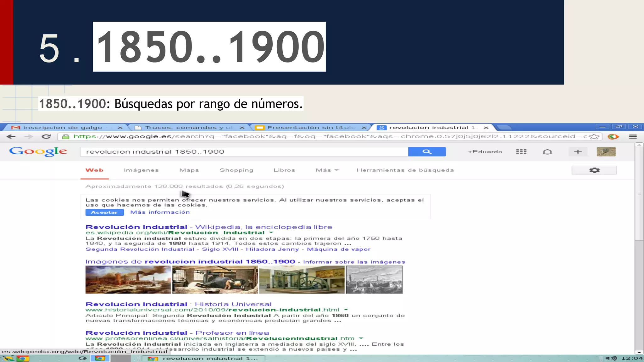This screenshot has height=362, width=644.
Task: Click Chrome icon in the taskbar launcher
Action: click(x=22, y=358)
